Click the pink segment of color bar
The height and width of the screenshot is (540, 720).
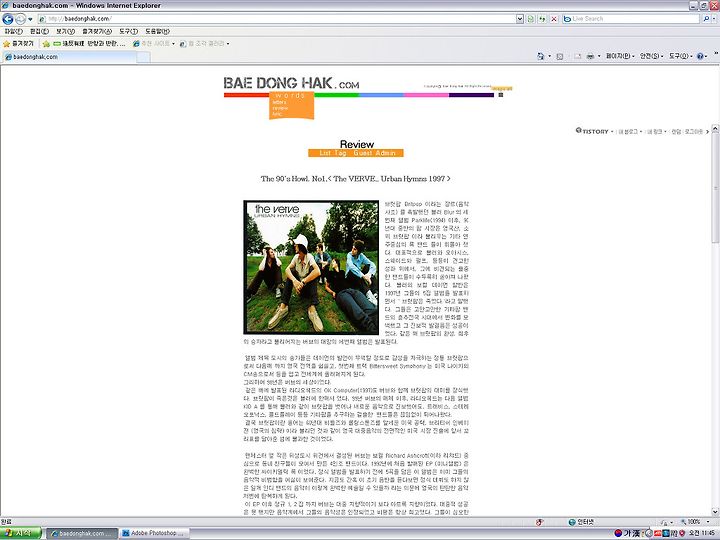click(427, 95)
